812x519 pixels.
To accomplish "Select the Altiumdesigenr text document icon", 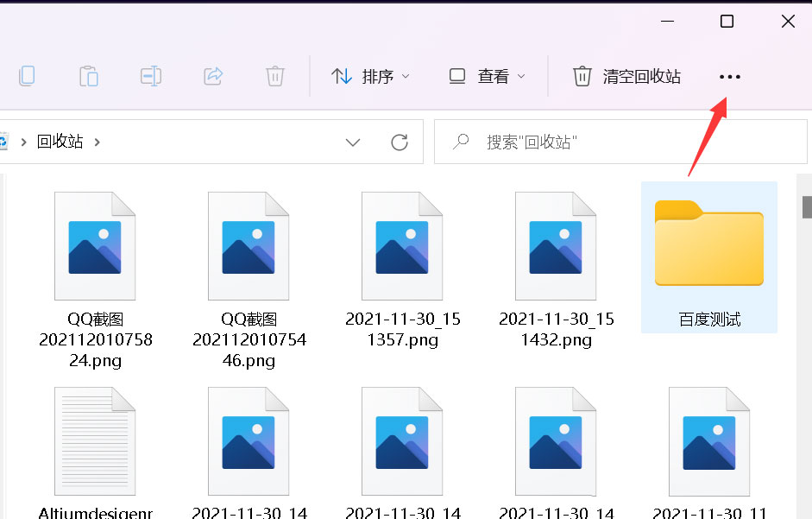I will pos(95,440).
